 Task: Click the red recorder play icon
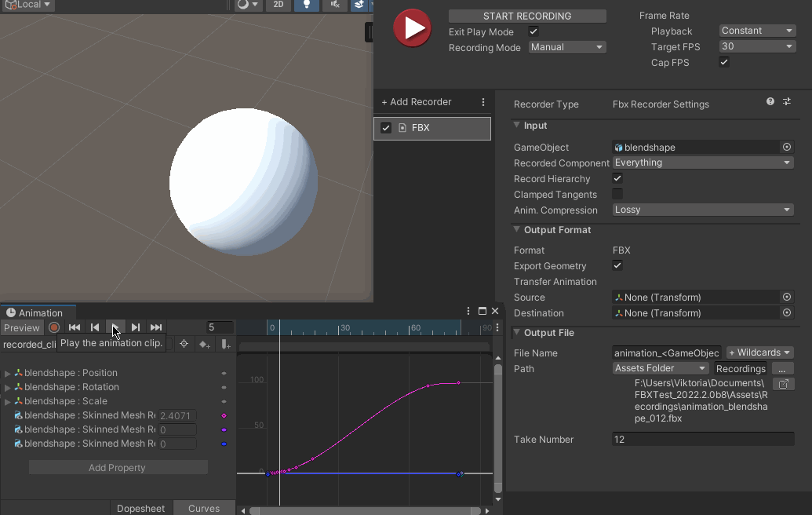click(411, 28)
